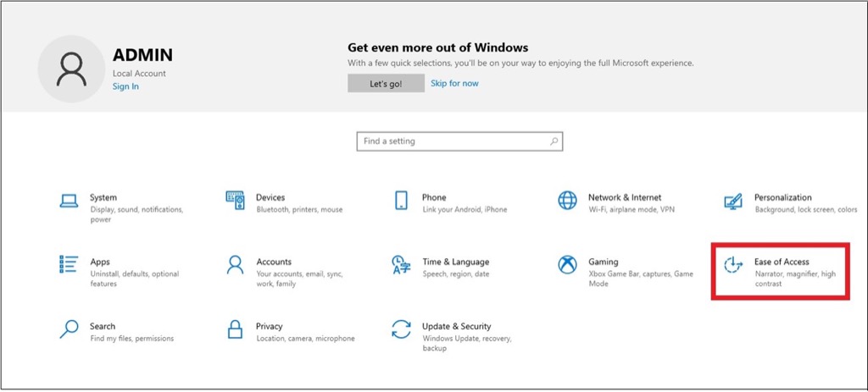The height and width of the screenshot is (392, 868).
Task: Click the Personalization paintbrush icon
Action: click(733, 202)
